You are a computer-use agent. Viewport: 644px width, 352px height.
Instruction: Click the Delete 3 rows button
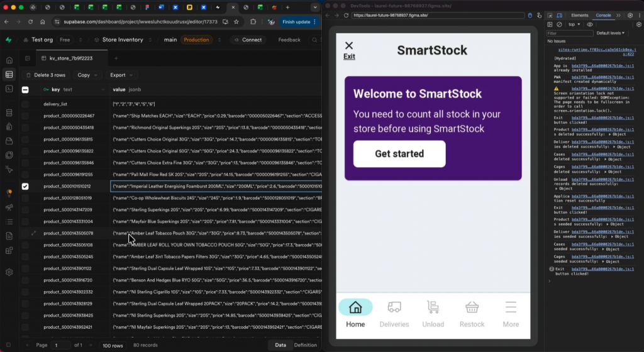[x=45, y=75]
